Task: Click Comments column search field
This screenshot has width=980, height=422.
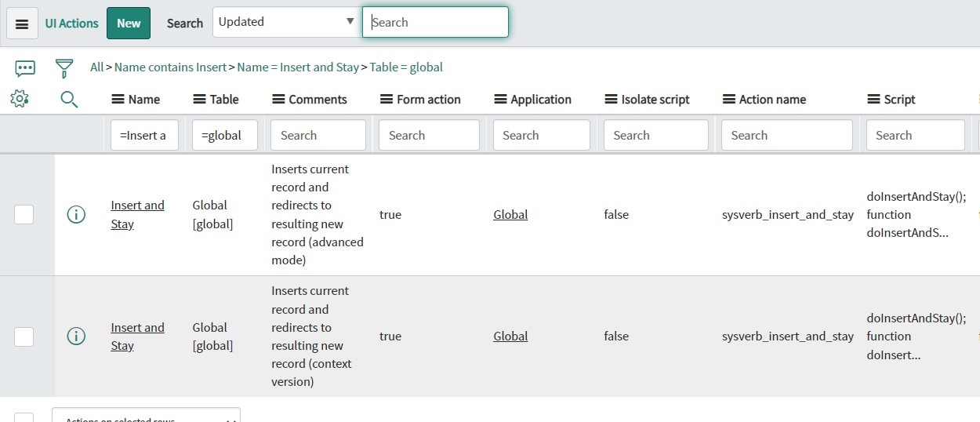Action: (318, 135)
